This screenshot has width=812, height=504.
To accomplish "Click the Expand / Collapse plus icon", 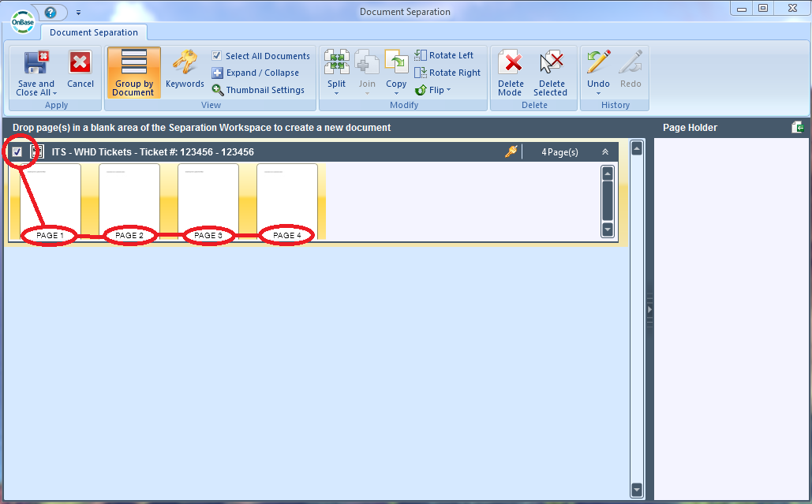I will pos(218,73).
